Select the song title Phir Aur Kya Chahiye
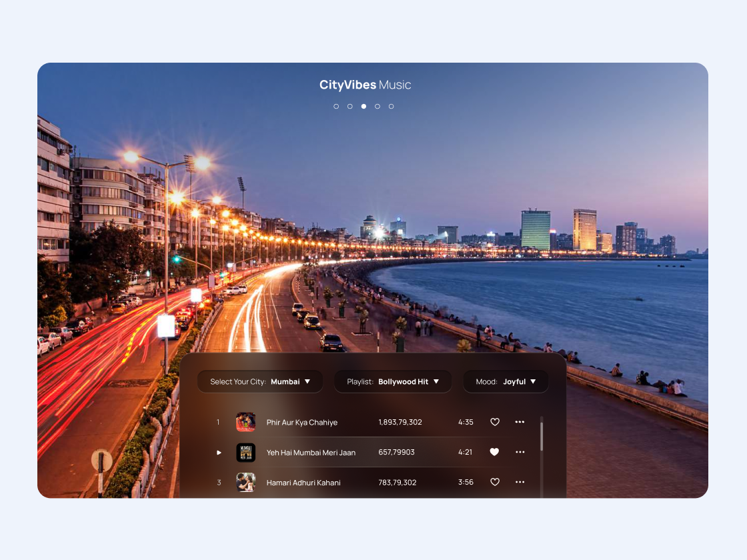747x560 pixels. pos(302,423)
